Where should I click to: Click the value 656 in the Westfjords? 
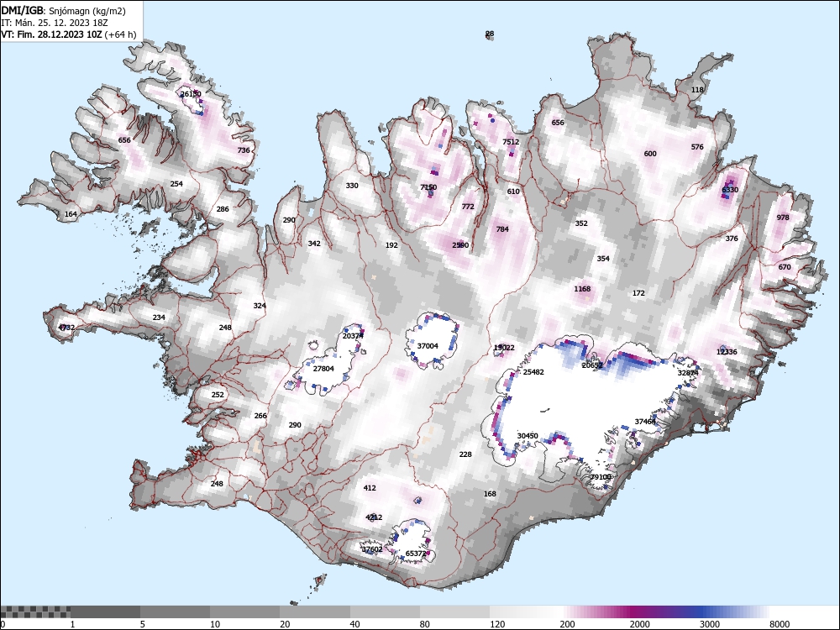click(124, 140)
